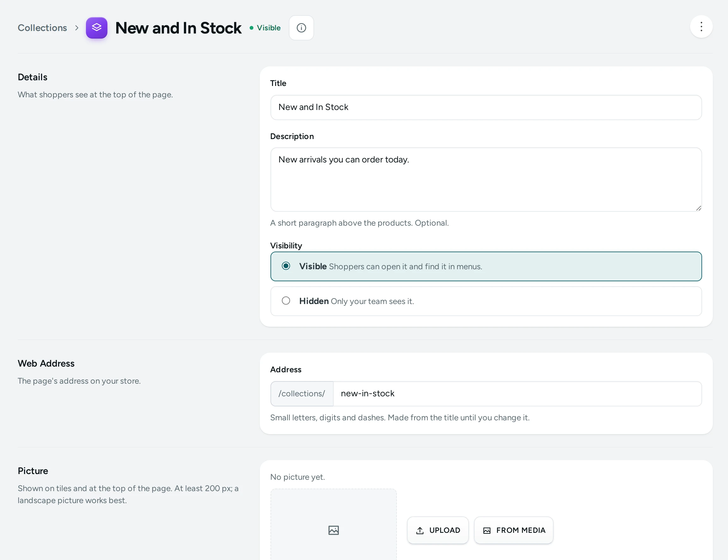Select the Visible radio option

(x=486, y=266)
